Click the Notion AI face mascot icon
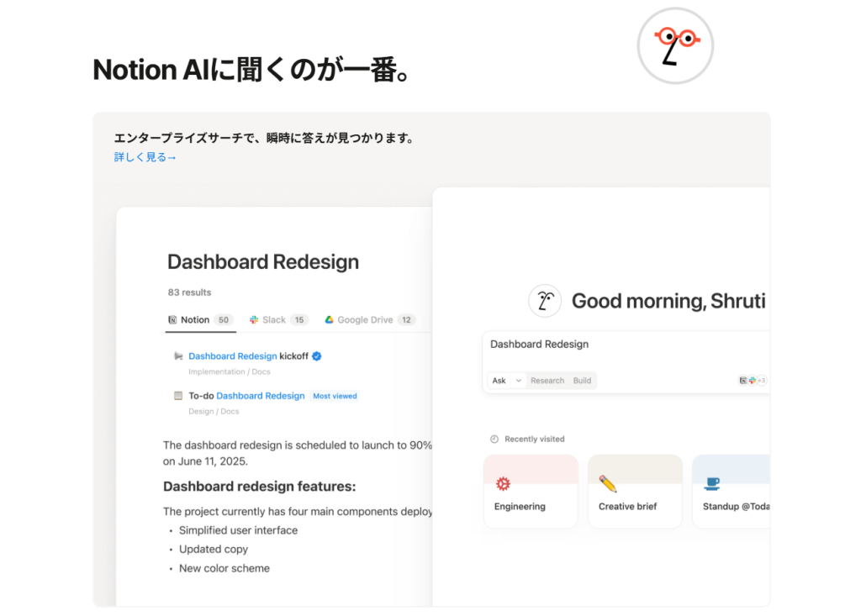861x616 pixels. pos(675,45)
